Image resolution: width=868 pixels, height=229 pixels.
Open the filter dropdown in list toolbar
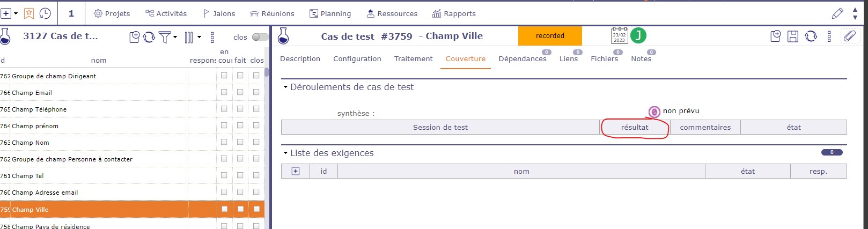point(167,37)
